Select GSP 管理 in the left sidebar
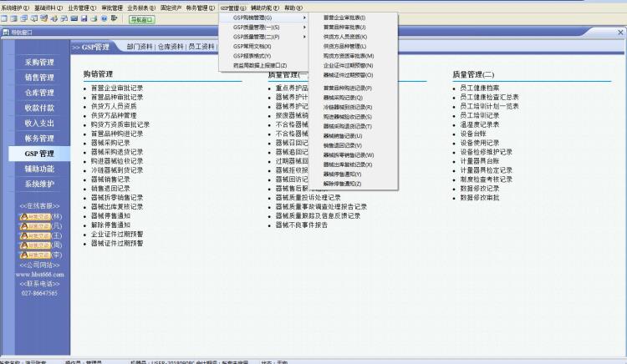The image size is (627, 364). click(39, 154)
